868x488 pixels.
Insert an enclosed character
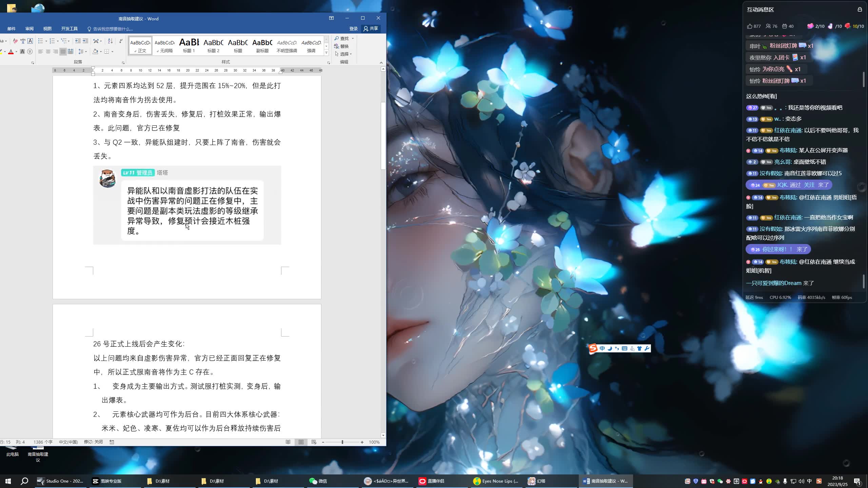pos(30,52)
